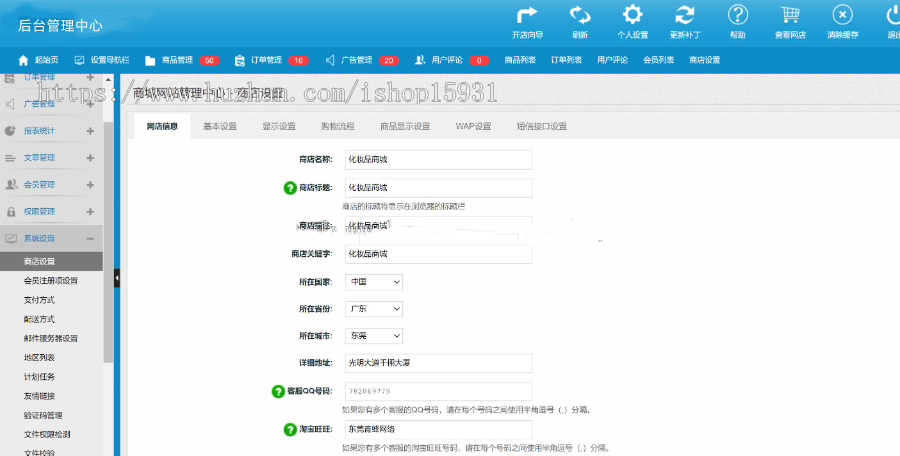Click into the 详细地址 input field
Viewport: 900px width, 456px height.
coord(439,363)
